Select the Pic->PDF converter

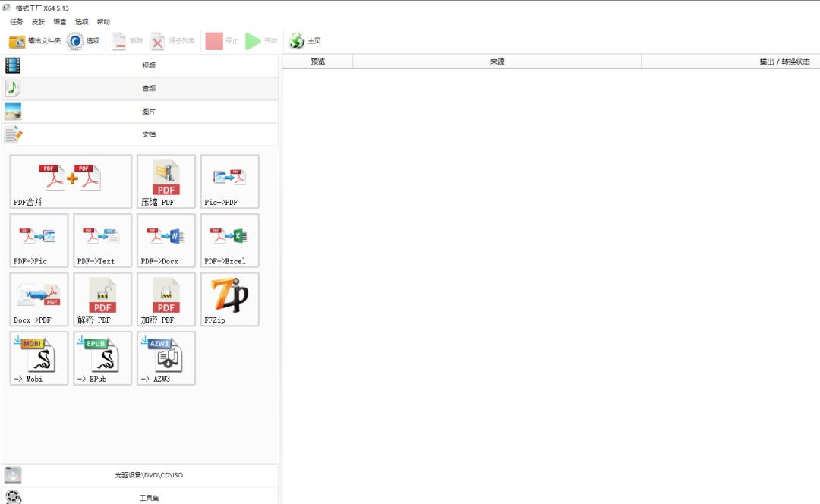(229, 181)
